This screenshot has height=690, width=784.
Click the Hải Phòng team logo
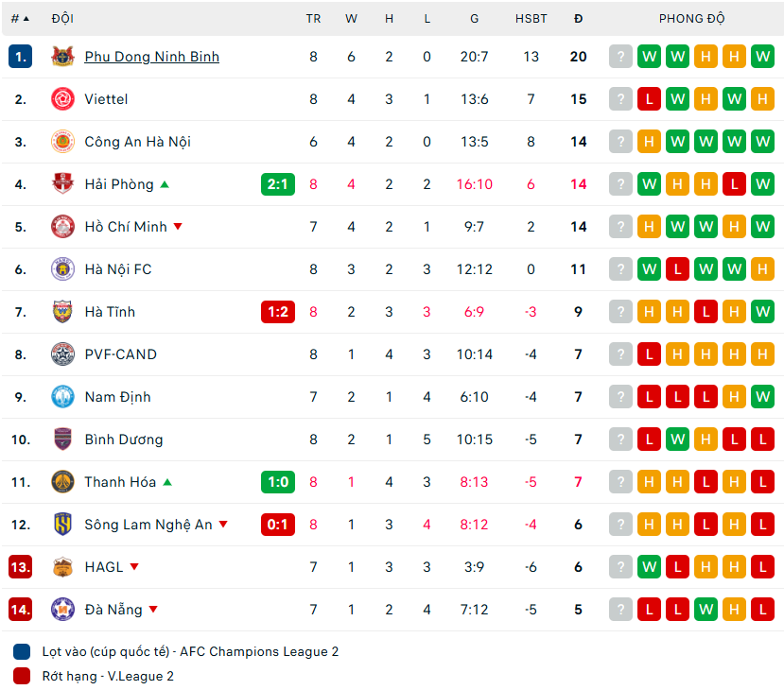coord(62,184)
